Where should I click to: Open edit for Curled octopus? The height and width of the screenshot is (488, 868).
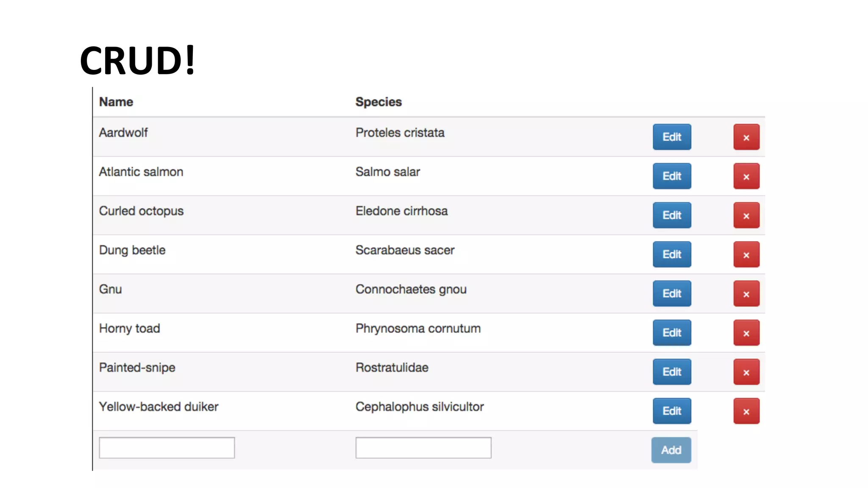tap(671, 215)
